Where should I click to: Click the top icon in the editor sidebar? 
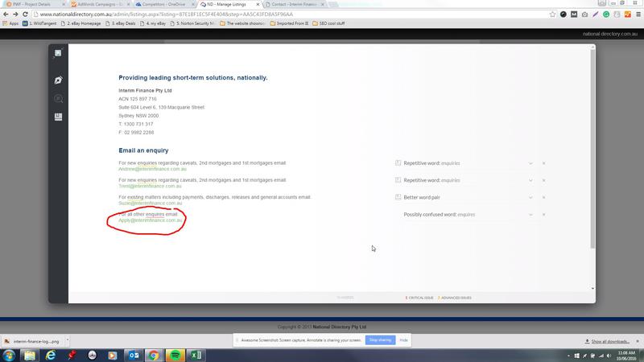(x=58, y=53)
